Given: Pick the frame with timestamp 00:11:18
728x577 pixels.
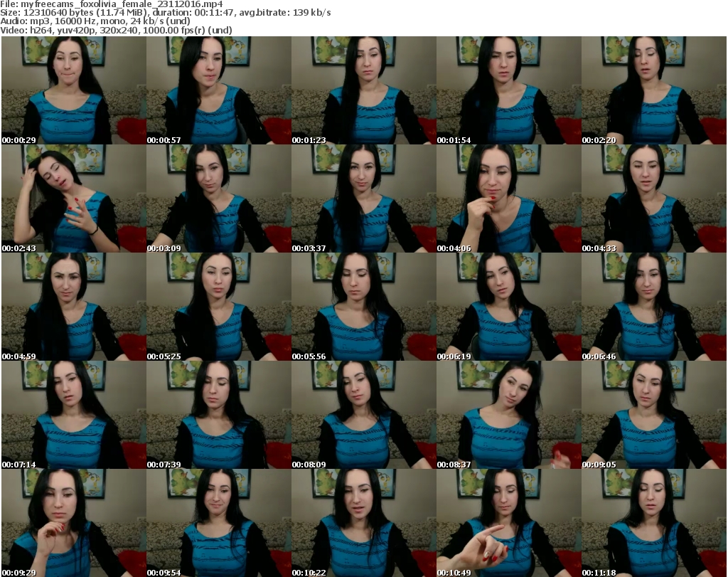Looking at the screenshot, I should 654,523.
